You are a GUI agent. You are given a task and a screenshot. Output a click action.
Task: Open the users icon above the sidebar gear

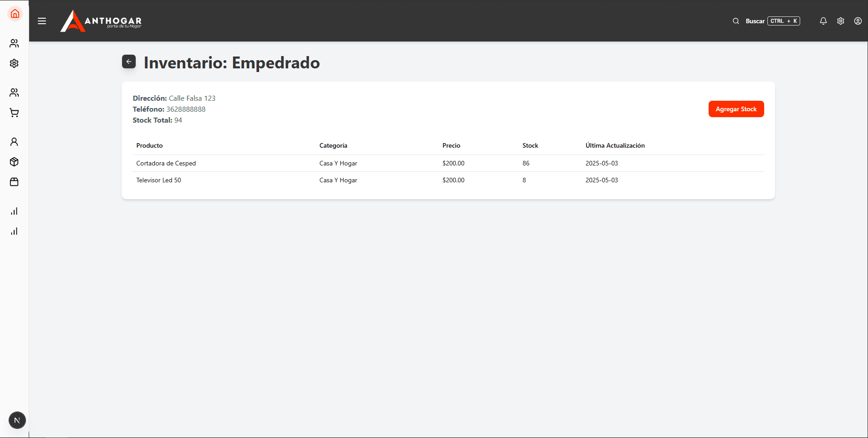(x=14, y=43)
